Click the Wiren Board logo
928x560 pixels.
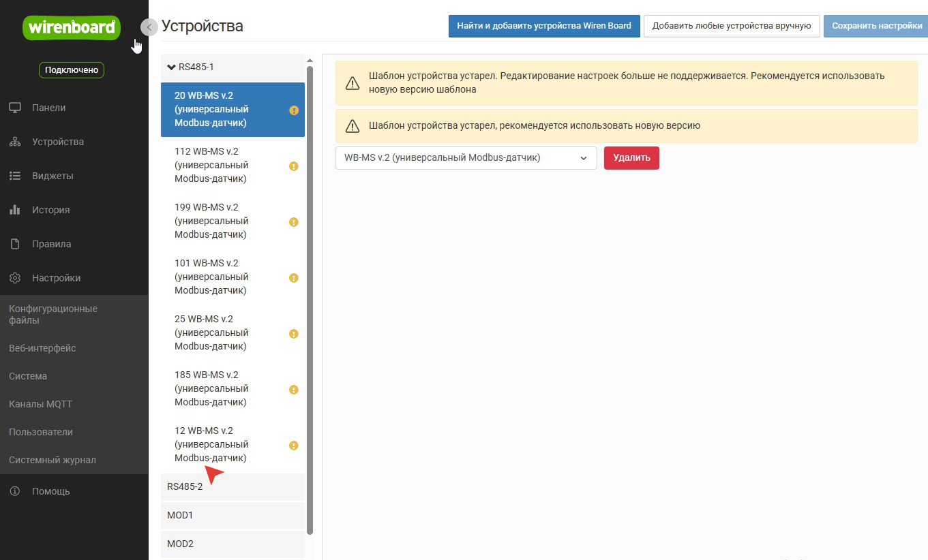point(72,28)
